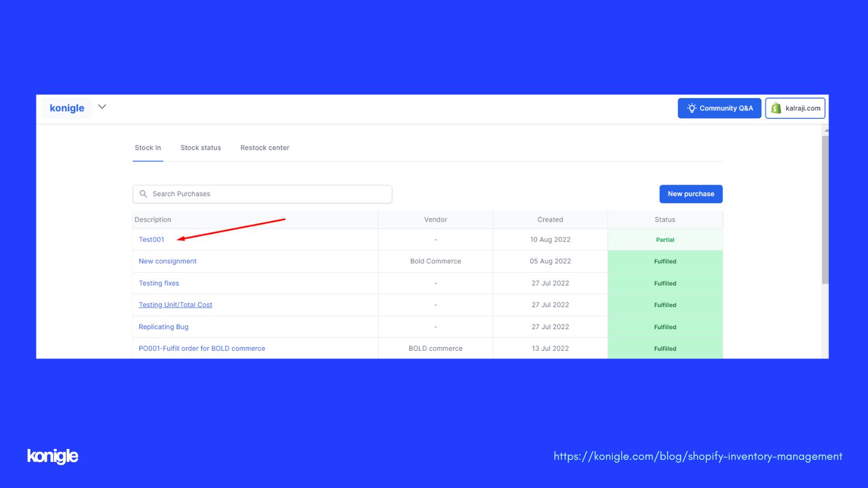Click the Created column header
Screen dimensions: 868x488
[550, 220]
